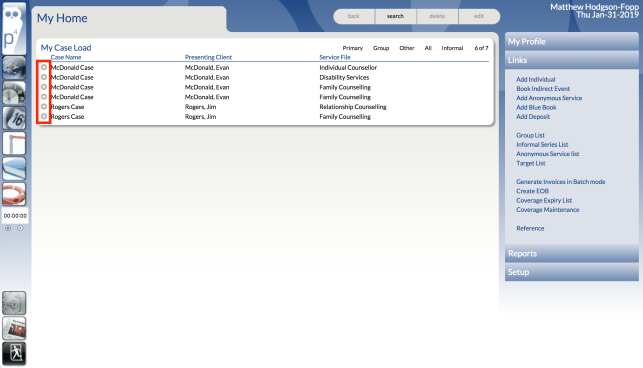This screenshot has height=368, width=643.
Task: Open the Reference link
Action: coord(530,229)
